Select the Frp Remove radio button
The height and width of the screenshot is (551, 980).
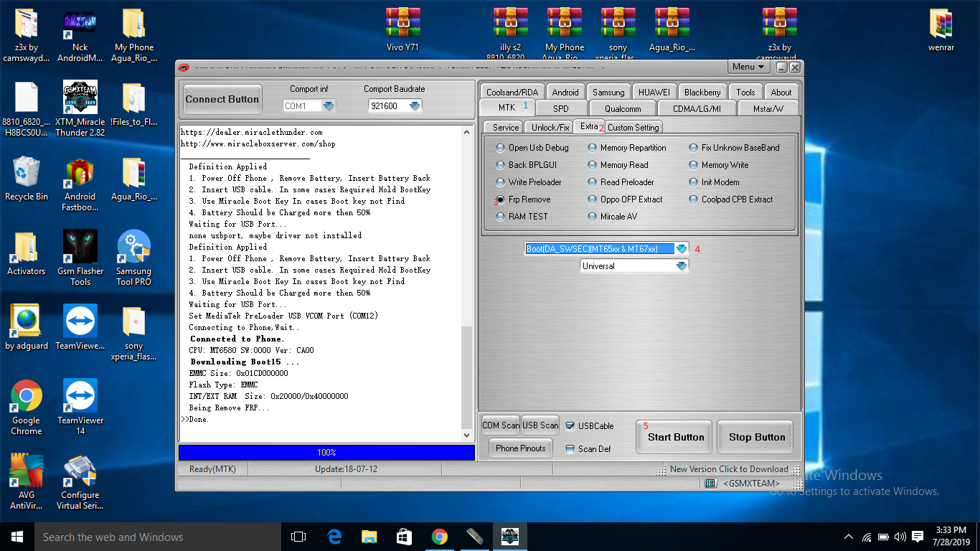pyautogui.click(x=500, y=199)
